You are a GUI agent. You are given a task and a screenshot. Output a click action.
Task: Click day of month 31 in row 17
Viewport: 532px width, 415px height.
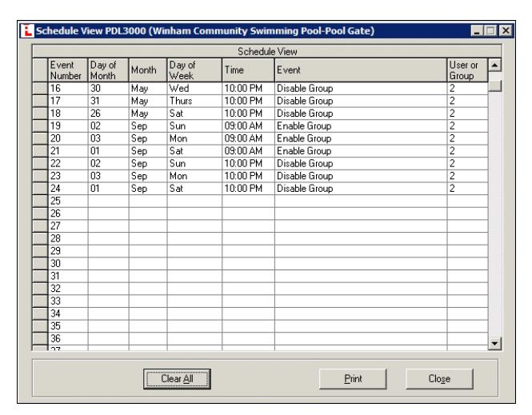tap(108, 101)
